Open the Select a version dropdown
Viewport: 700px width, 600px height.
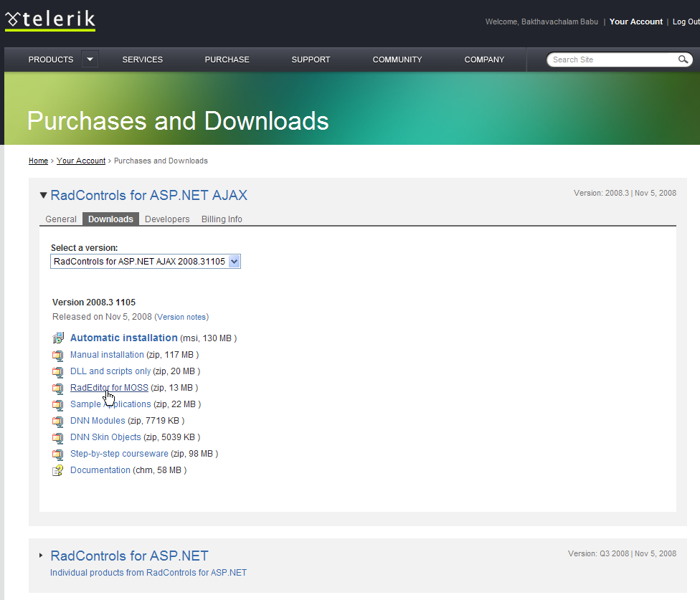pos(234,262)
